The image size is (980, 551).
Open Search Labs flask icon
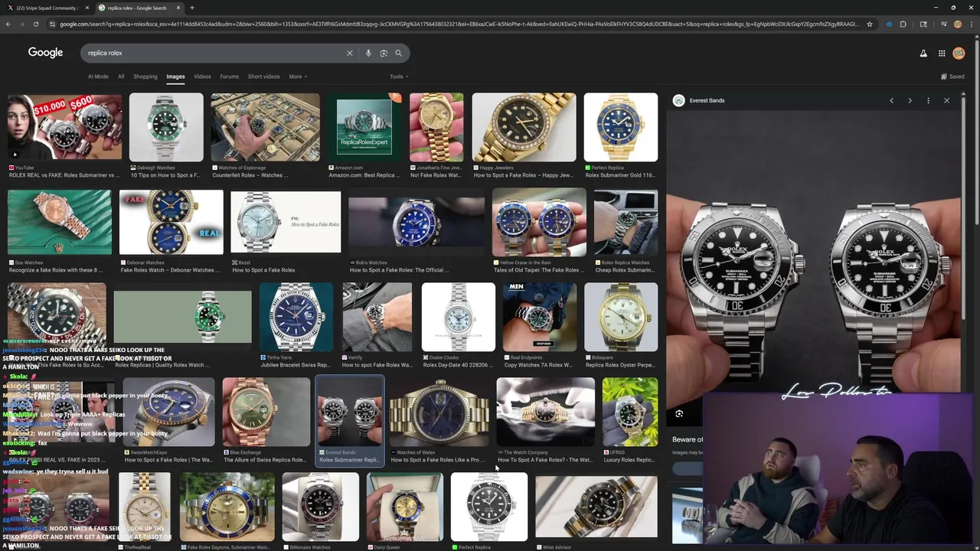(923, 53)
